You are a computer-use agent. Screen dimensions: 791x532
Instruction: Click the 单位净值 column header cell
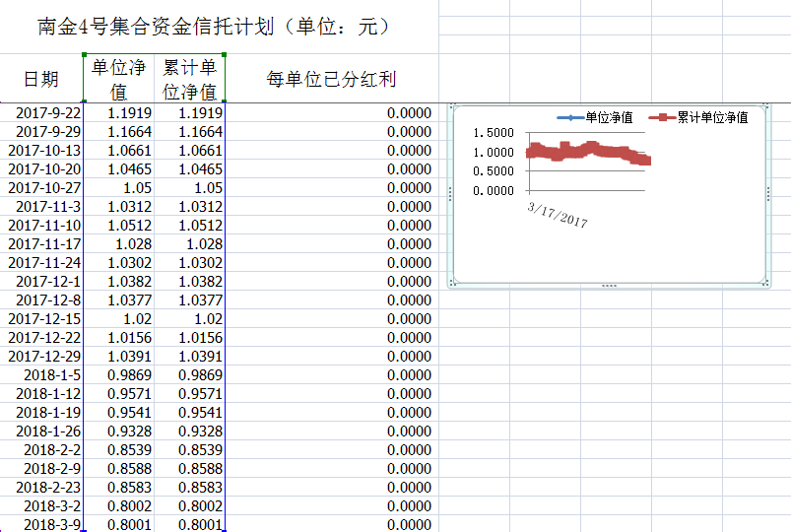[x=118, y=79]
